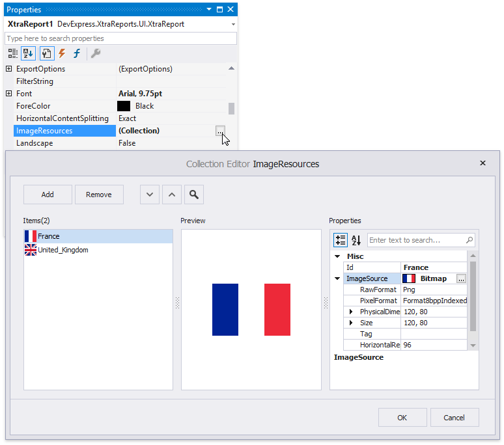Select the ForeColor black swatch
The width and height of the screenshot is (504, 445).
coord(124,106)
